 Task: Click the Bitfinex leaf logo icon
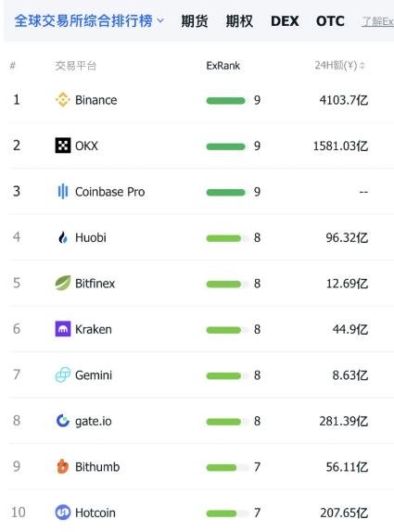tap(63, 283)
